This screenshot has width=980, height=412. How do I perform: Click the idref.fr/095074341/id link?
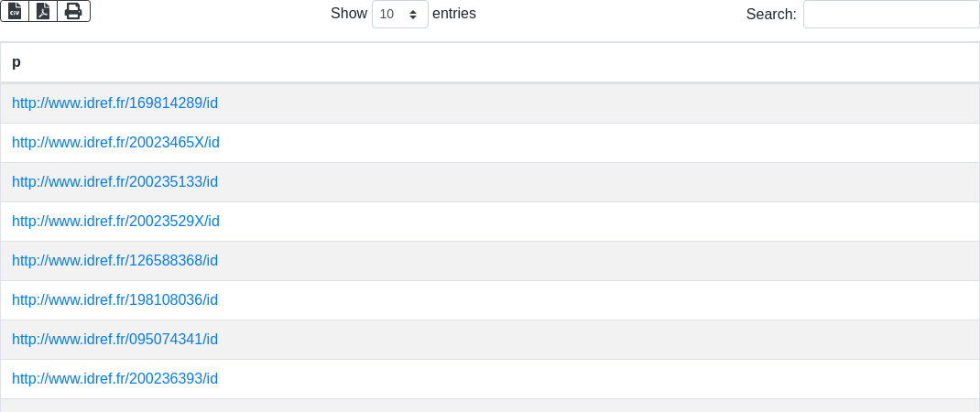point(114,340)
